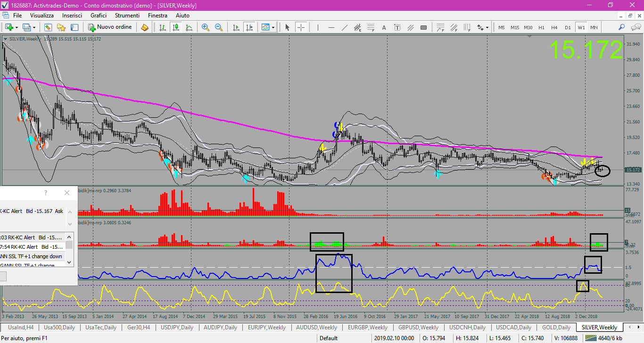Zoom out of the chart

[x=219, y=27]
